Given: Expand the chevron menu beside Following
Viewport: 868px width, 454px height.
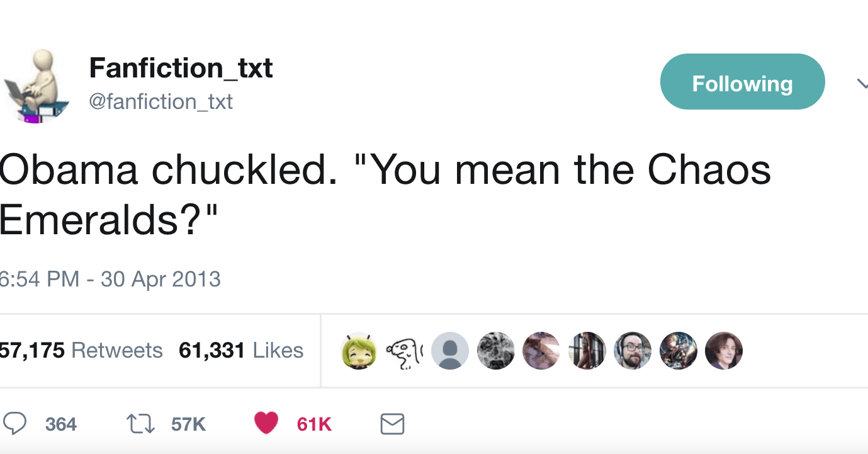Looking at the screenshot, I should click(862, 83).
